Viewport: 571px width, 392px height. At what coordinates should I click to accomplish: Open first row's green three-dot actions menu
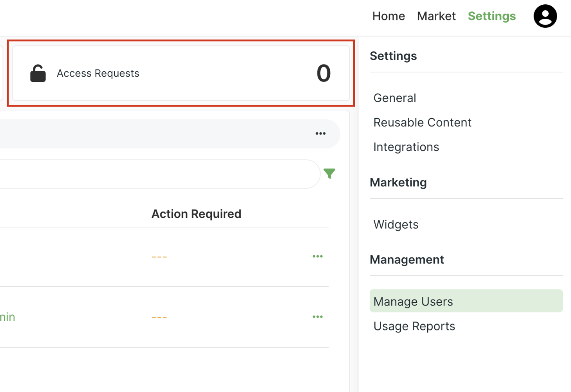coord(317,257)
